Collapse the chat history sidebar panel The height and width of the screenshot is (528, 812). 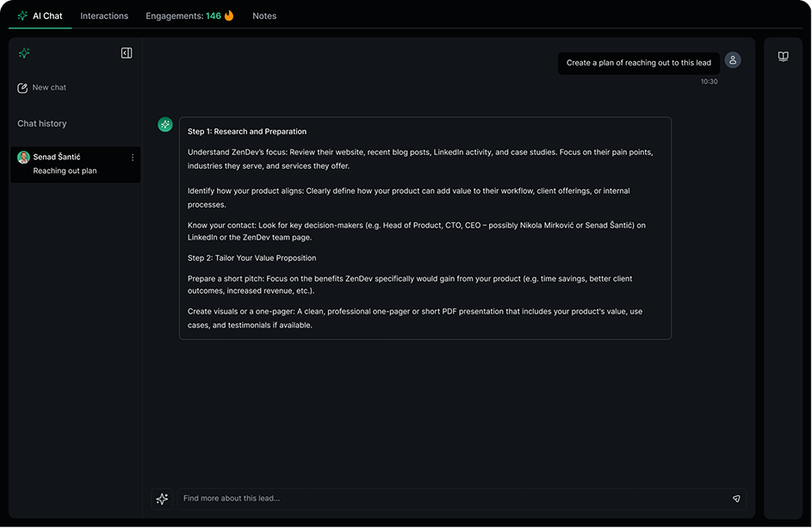coord(127,53)
